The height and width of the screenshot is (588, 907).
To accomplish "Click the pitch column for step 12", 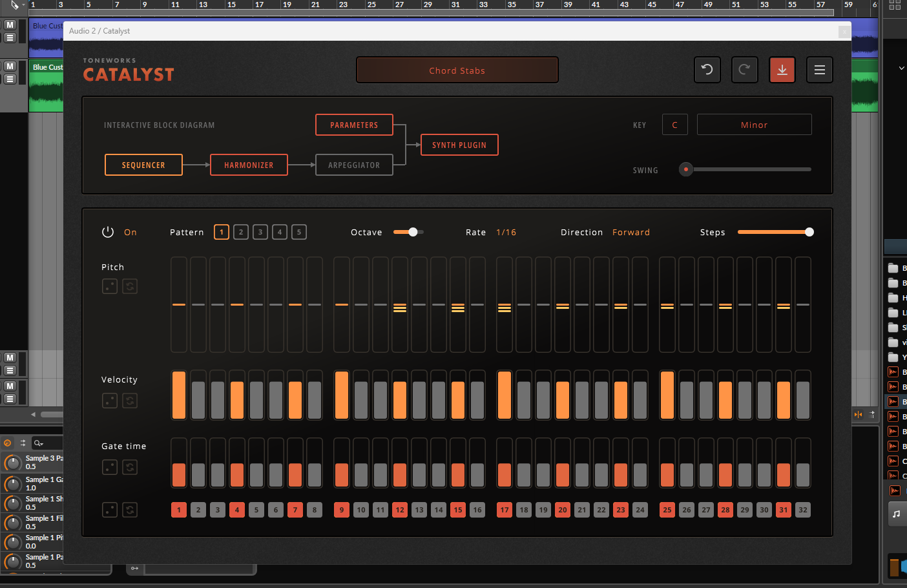I will tap(400, 304).
